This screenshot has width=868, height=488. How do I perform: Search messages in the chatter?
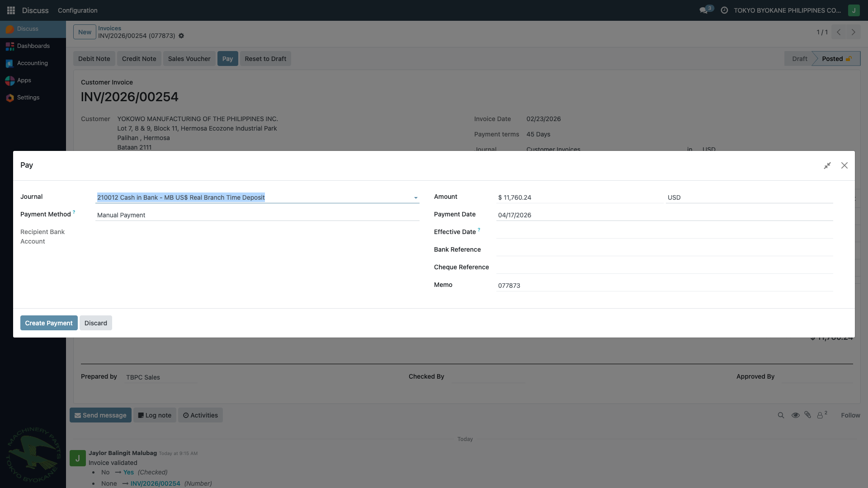(781, 415)
